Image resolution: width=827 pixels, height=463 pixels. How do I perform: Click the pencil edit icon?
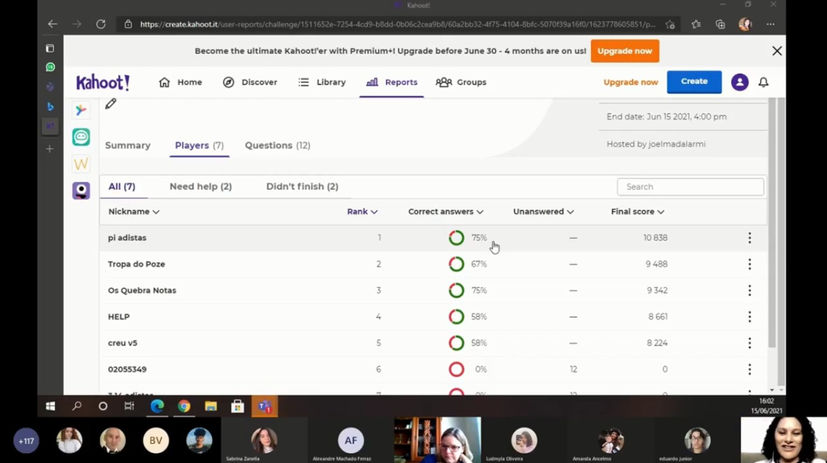pyautogui.click(x=110, y=104)
